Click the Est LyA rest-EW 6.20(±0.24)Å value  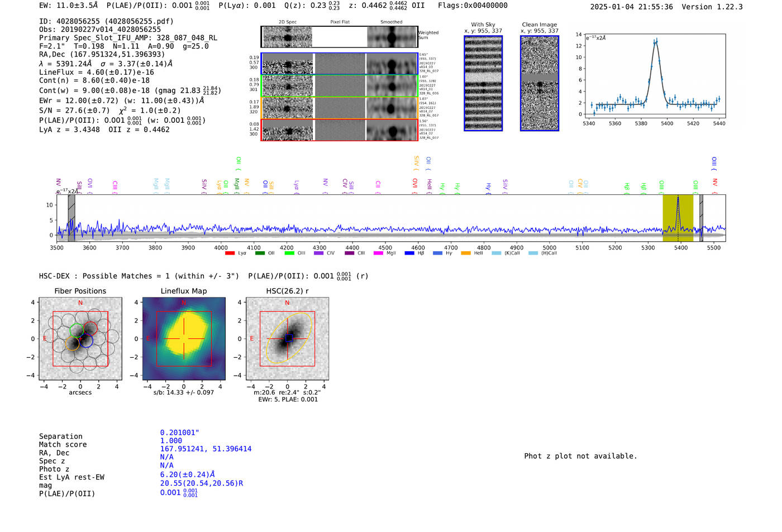click(x=188, y=475)
